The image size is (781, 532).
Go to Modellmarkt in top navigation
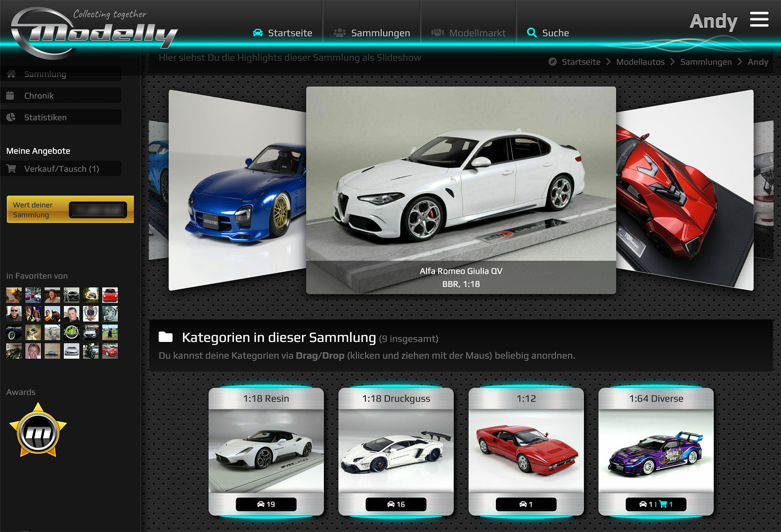click(469, 33)
